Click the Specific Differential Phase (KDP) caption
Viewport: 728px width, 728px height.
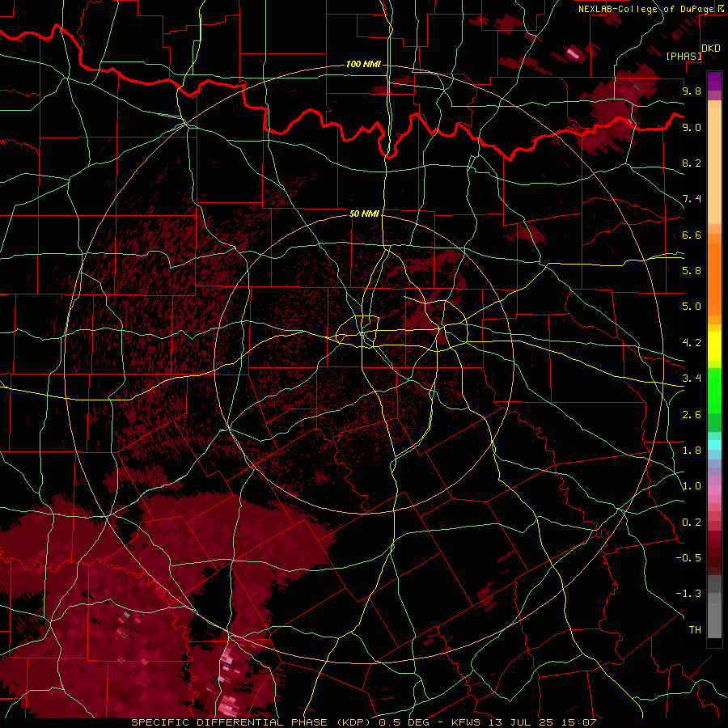pyautogui.click(x=252, y=722)
